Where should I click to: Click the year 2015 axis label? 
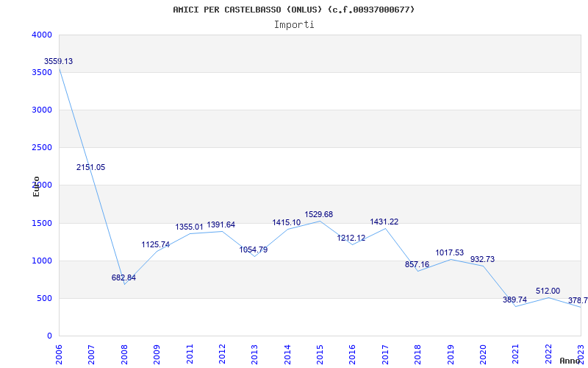[320, 354]
